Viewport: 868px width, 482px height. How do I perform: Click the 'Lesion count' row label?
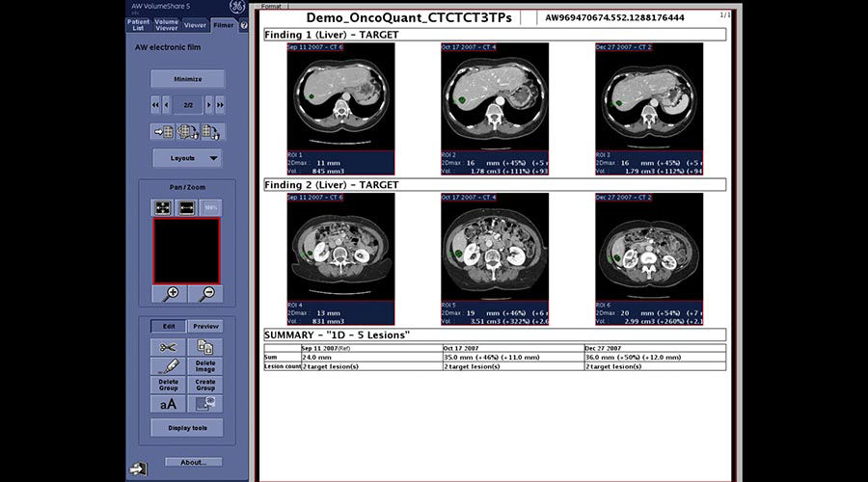(283, 366)
